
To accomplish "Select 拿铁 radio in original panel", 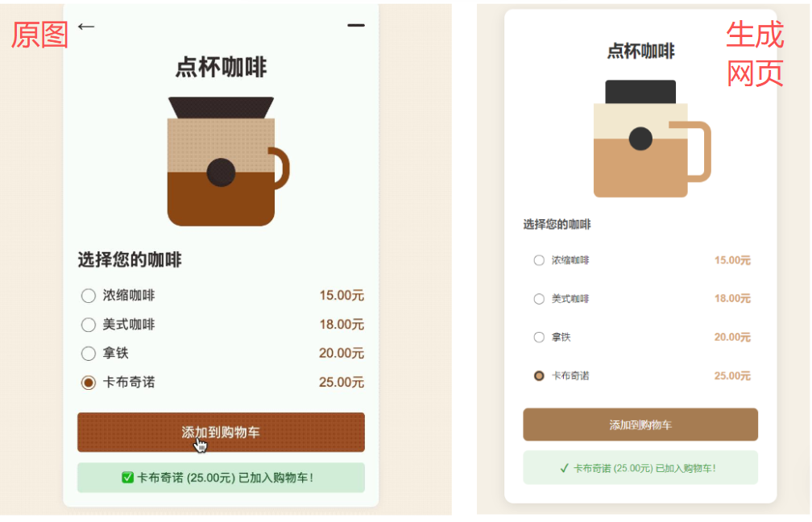I will click(89, 354).
